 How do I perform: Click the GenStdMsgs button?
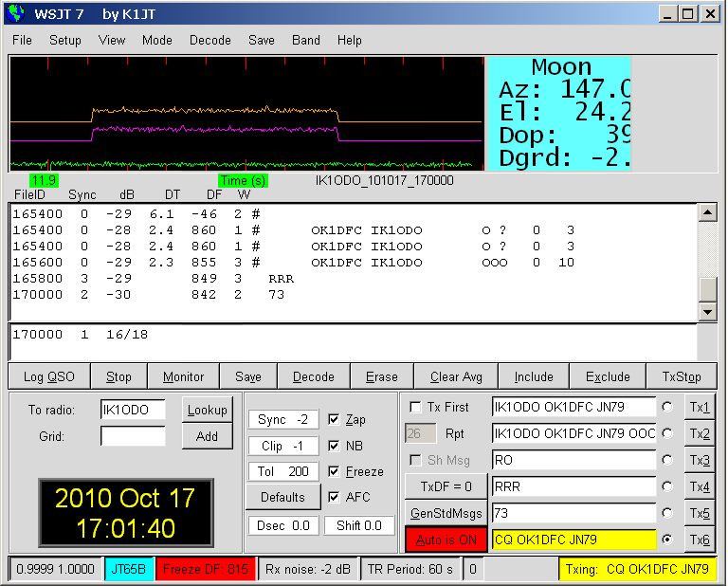pos(446,513)
